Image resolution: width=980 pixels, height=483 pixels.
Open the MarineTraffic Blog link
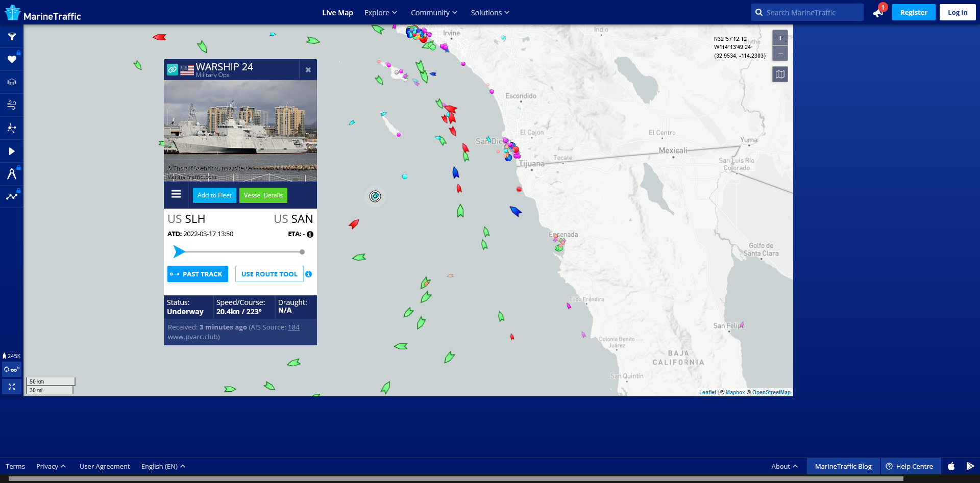[x=843, y=466]
